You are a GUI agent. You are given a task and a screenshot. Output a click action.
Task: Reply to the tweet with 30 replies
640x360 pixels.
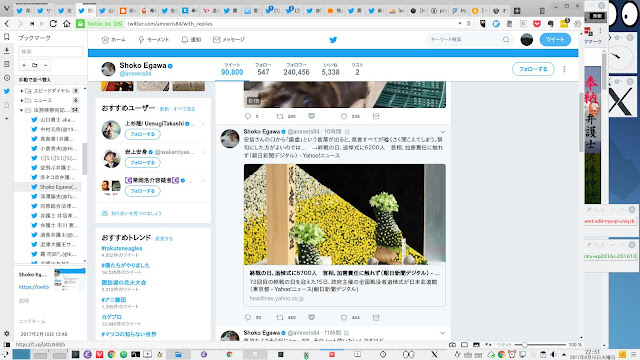[248, 317]
